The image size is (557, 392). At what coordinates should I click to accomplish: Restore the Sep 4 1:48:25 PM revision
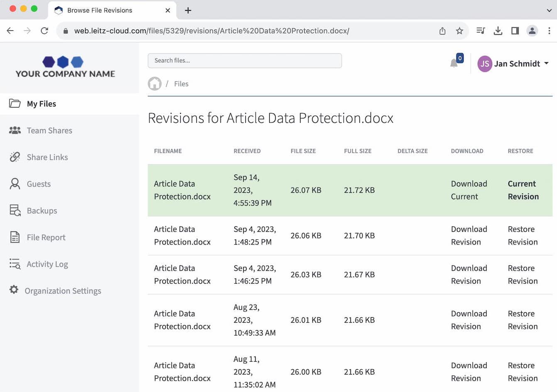[522, 235]
